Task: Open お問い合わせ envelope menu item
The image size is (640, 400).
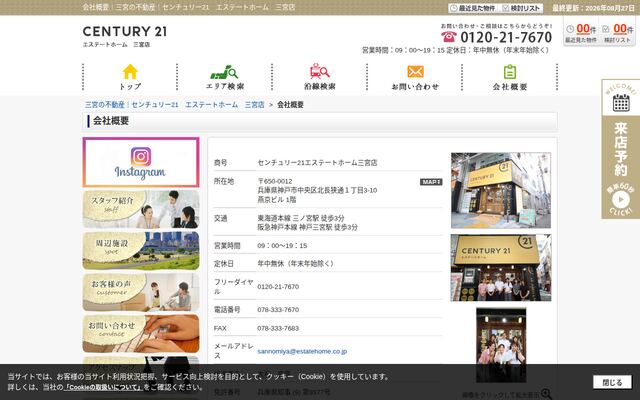Action: [x=415, y=77]
